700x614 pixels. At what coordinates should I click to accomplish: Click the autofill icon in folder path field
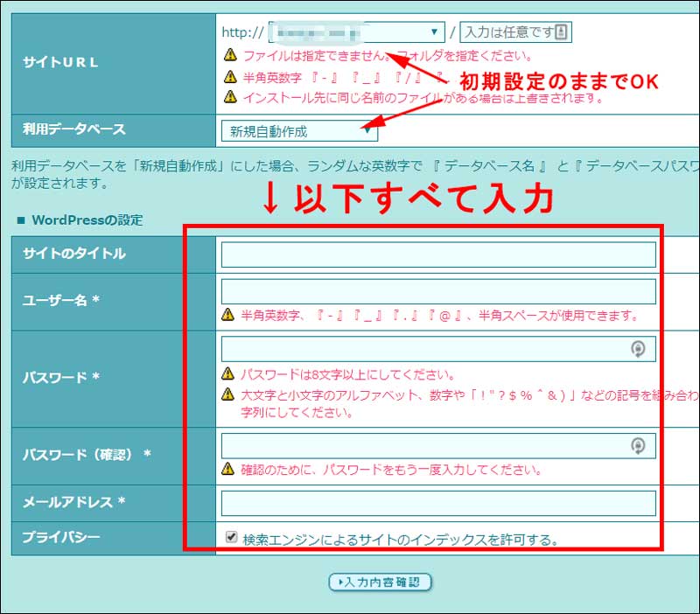(562, 32)
